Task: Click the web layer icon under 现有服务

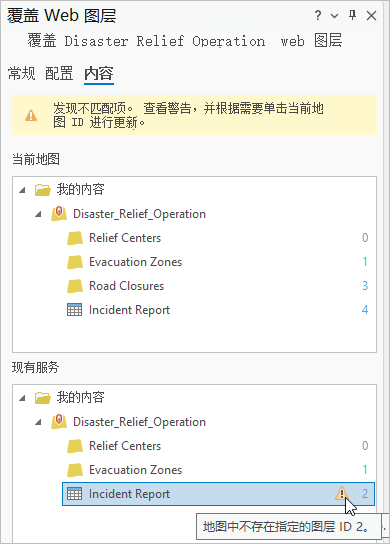Action: click(59, 421)
